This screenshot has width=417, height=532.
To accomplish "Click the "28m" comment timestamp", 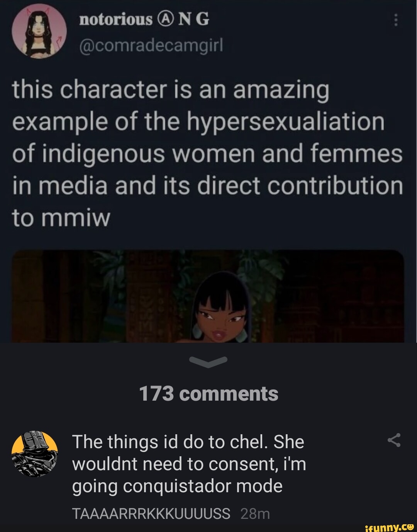I will point(255,513).
